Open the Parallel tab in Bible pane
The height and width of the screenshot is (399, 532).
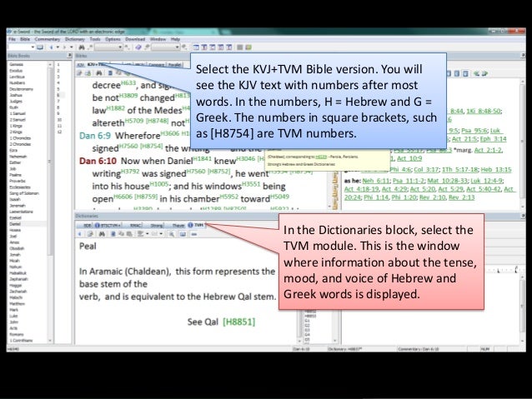click(174, 65)
